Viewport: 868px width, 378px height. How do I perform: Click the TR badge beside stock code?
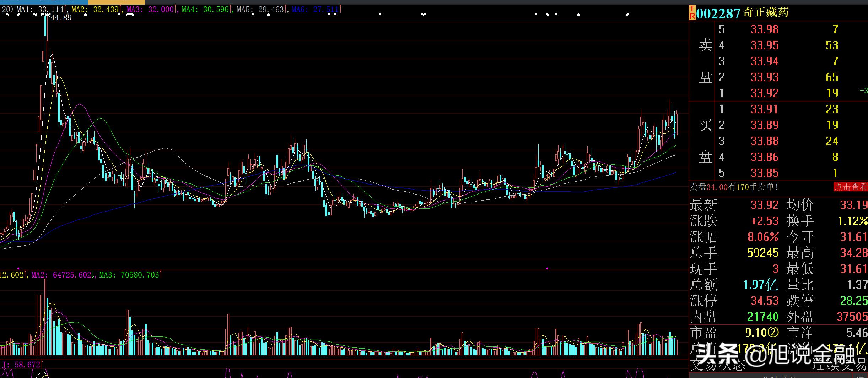692,12
